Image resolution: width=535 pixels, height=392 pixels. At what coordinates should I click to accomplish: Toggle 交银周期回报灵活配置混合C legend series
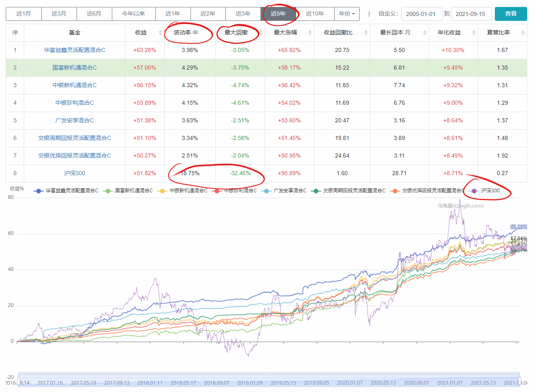tap(348, 191)
